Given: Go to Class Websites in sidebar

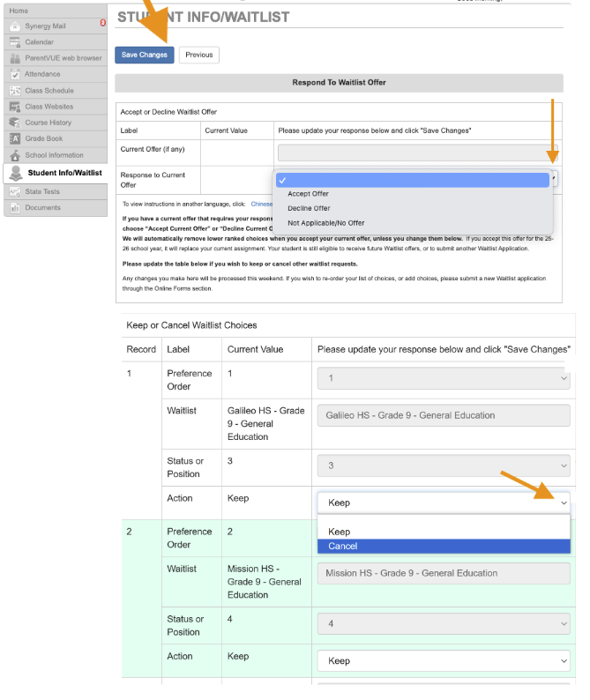Looking at the screenshot, I should point(49,107).
